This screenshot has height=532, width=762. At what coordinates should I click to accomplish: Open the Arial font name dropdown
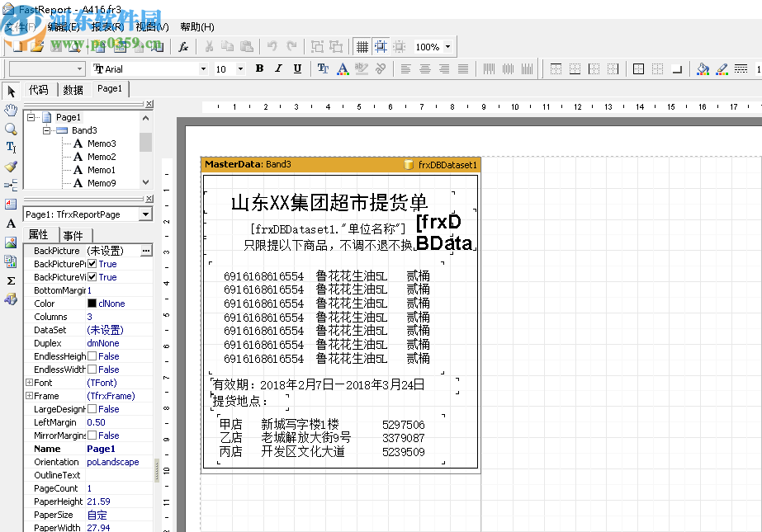coord(203,69)
